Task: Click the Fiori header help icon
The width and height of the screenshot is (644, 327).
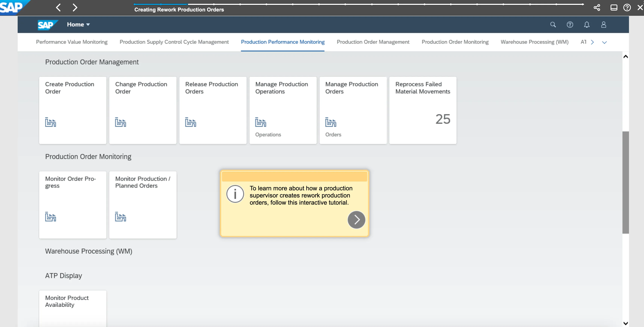Action: point(570,25)
